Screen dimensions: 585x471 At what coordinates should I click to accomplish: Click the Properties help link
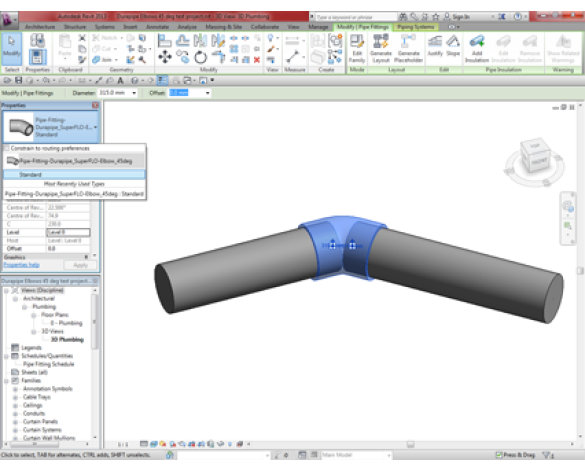pos(21,265)
